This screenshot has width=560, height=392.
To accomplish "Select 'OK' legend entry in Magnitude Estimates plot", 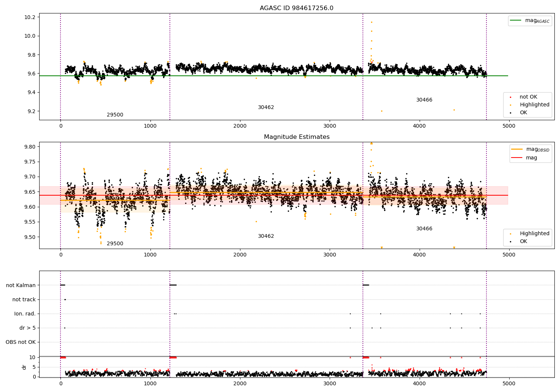I will 523,242.
